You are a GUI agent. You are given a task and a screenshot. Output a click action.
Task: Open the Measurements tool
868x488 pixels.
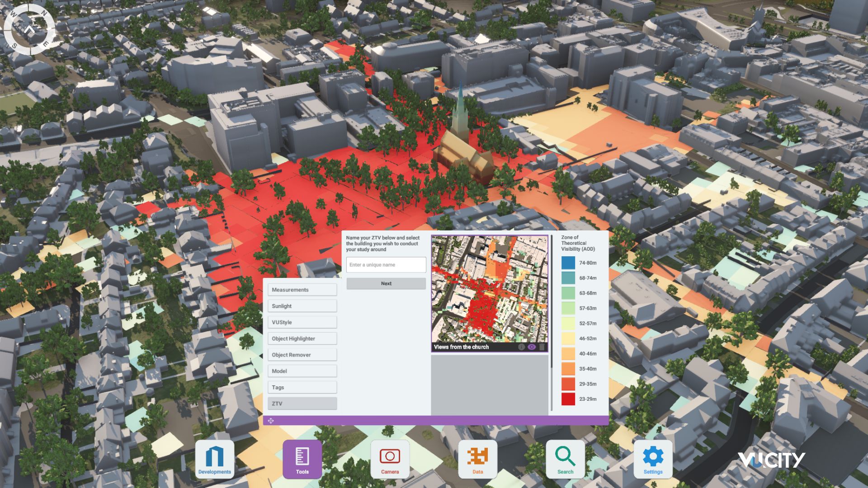[x=302, y=290]
